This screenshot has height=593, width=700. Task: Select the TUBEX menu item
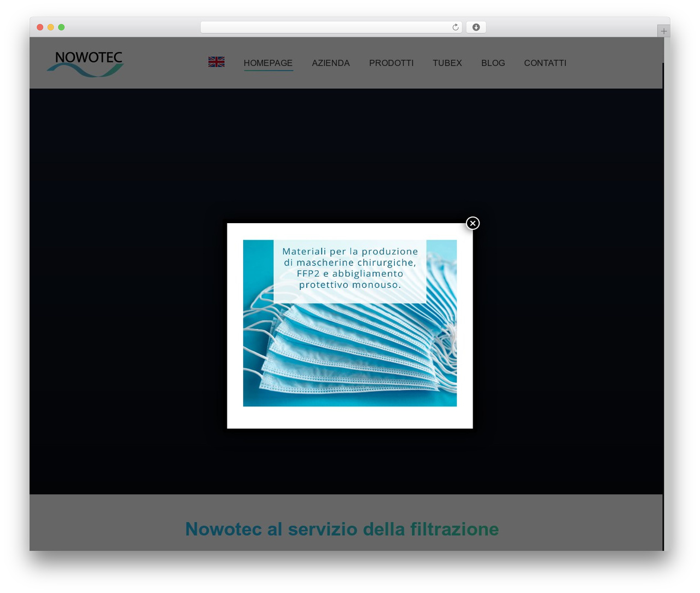[447, 63]
